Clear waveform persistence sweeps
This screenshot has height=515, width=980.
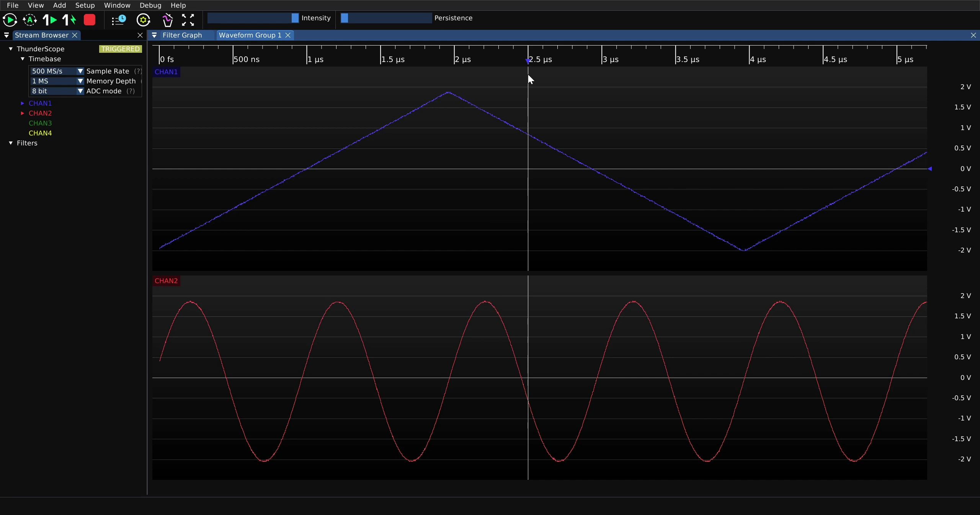click(x=168, y=20)
